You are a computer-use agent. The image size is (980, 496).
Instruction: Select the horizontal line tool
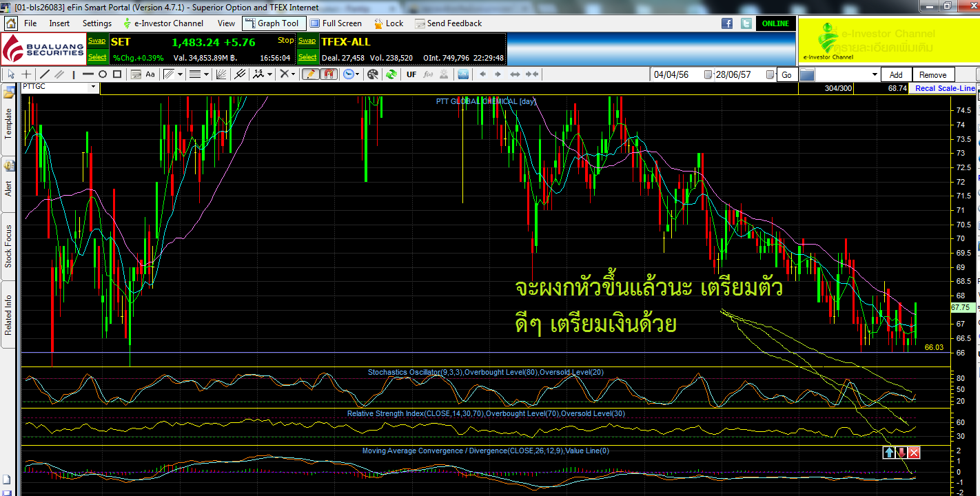[88, 74]
